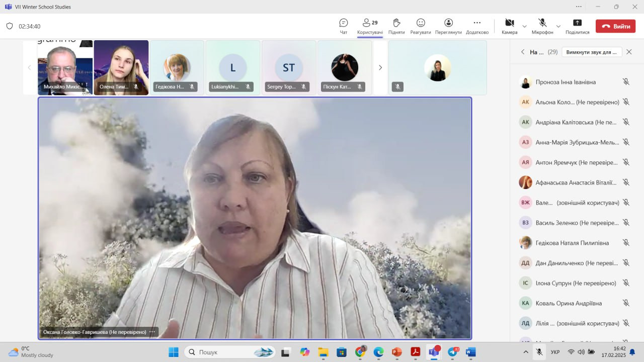Click the АК avatar of Альона Коло...
Screen dimensions: 644x362
click(525, 102)
